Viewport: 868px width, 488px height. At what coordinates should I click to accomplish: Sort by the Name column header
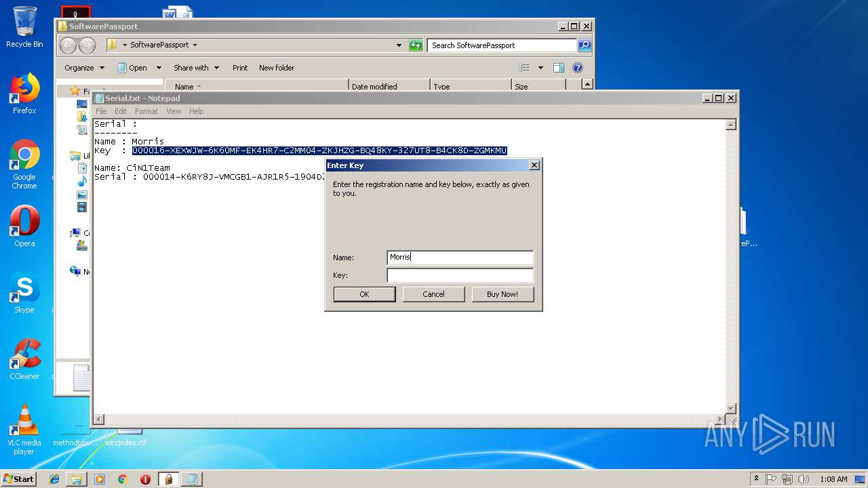pyautogui.click(x=257, y=86)
